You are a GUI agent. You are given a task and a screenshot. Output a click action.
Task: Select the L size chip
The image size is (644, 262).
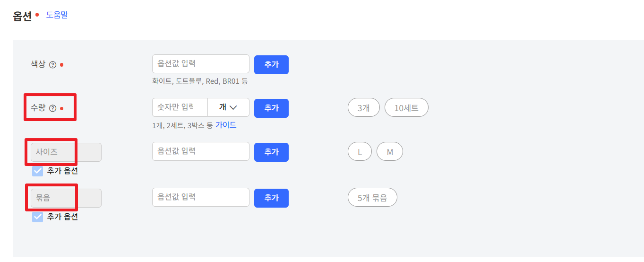coord(360,152)
